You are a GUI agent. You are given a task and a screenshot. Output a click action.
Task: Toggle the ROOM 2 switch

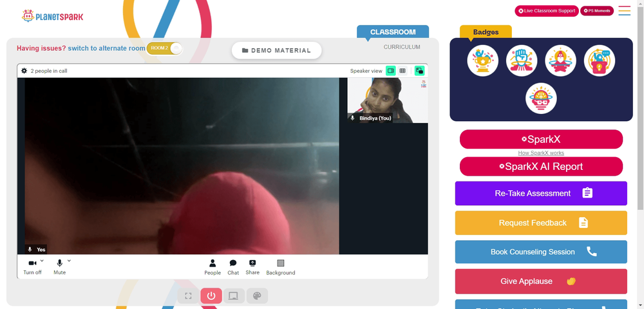click(x=164, y=48)
